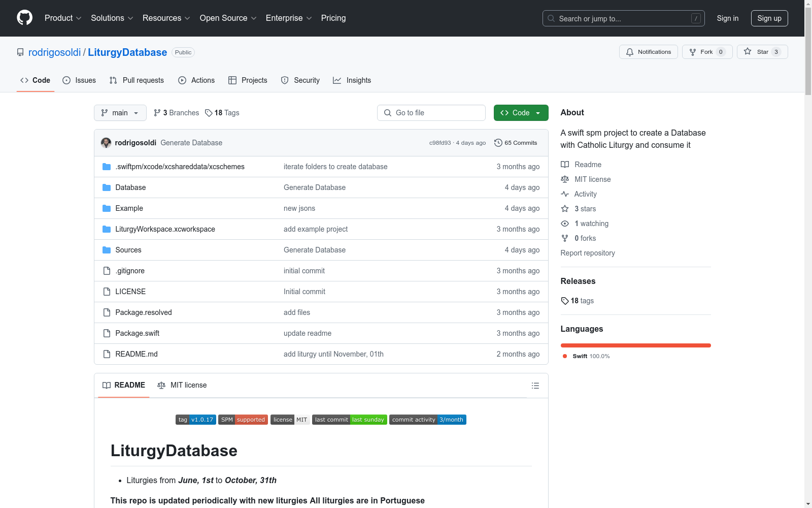Viewport: 812px width, 508px height.
Task: Click the LICENSE file icon
Action: point(107,292)
